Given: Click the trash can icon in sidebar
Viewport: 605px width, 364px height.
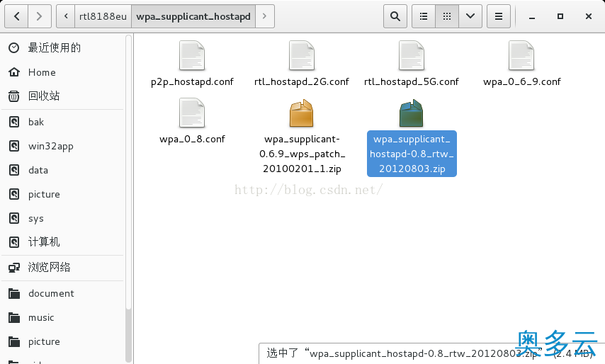Looking at the screenshot, I should point(14,96).
